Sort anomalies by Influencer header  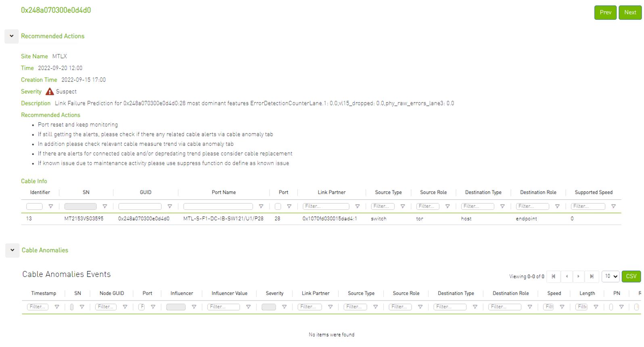[182, 293]
